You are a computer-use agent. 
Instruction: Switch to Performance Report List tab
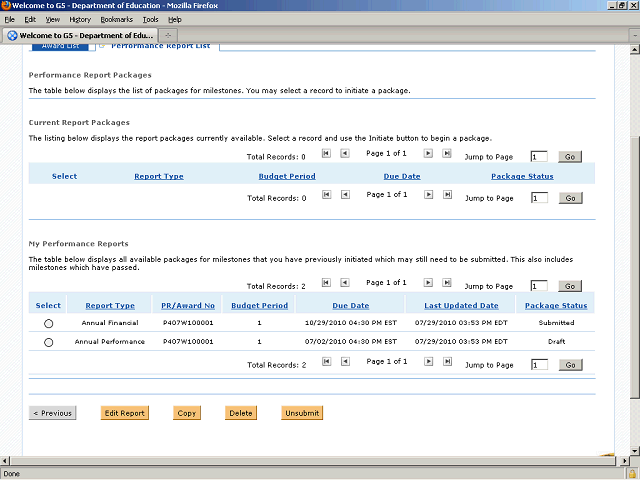[160, 46]
